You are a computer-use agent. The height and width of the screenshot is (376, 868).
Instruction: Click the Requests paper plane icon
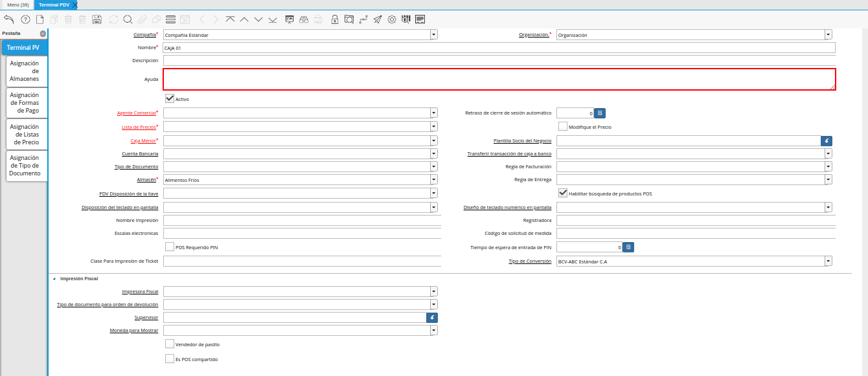pos(378,19)
